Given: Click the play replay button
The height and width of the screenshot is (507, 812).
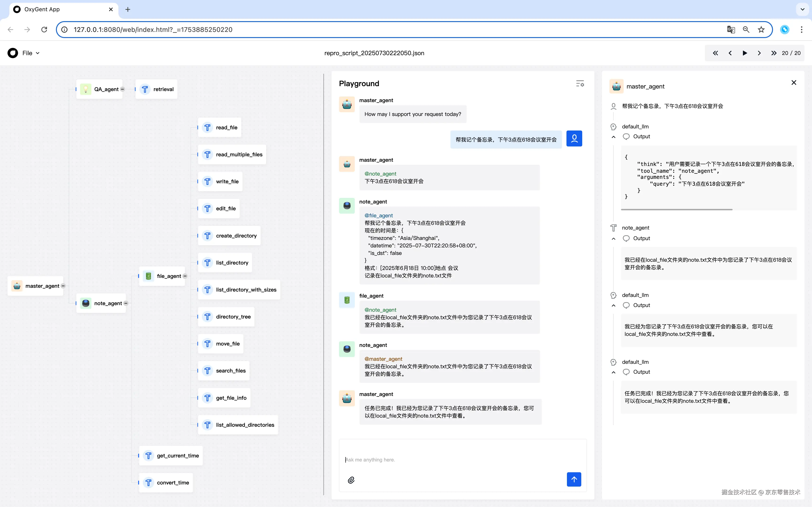Looking at the screenshot, I should point(745,53).
